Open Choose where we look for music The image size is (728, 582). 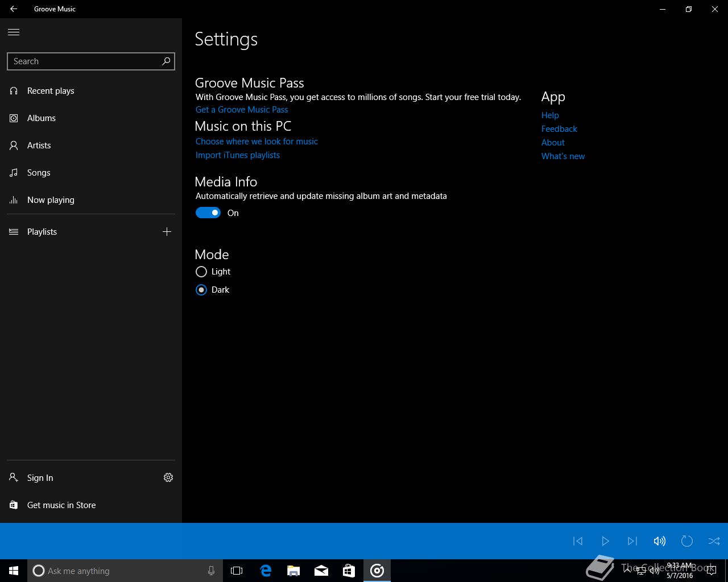coord(257,142)
